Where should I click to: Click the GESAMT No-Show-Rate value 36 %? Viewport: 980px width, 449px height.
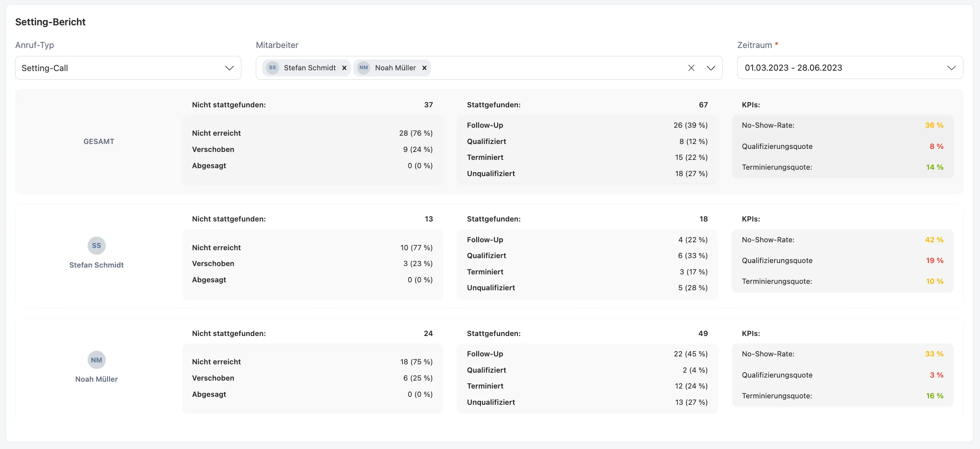[x=934, y=125]
